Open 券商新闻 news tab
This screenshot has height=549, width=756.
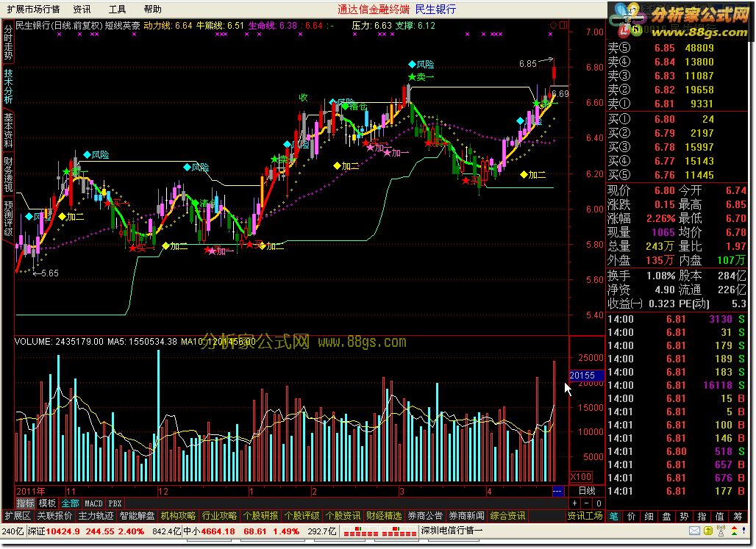[466, 516]
